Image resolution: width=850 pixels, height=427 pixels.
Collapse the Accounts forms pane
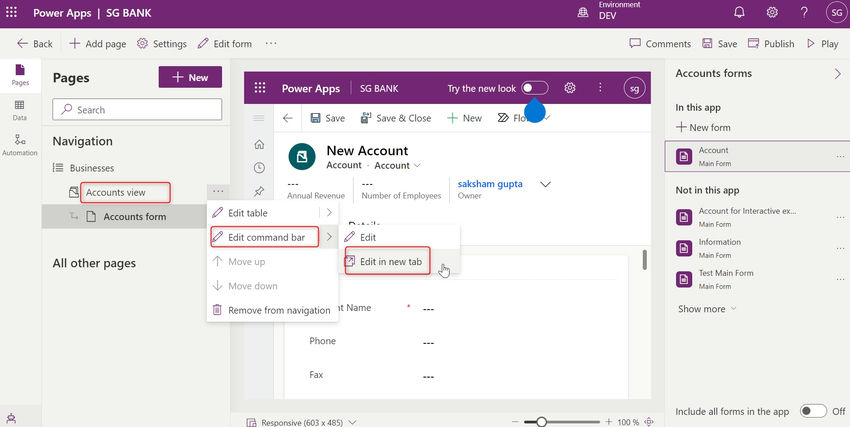pyautogui.click(x=838, y=74)
